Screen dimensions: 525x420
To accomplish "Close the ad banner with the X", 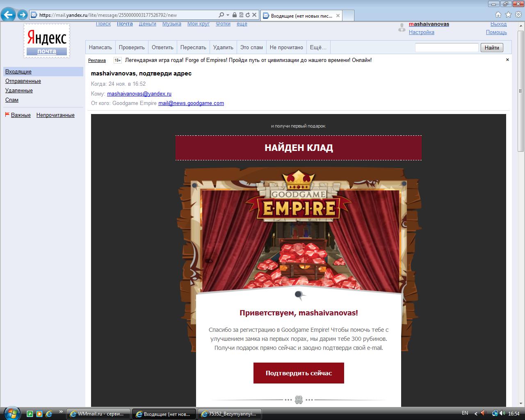I will click(x=507, y=59).
